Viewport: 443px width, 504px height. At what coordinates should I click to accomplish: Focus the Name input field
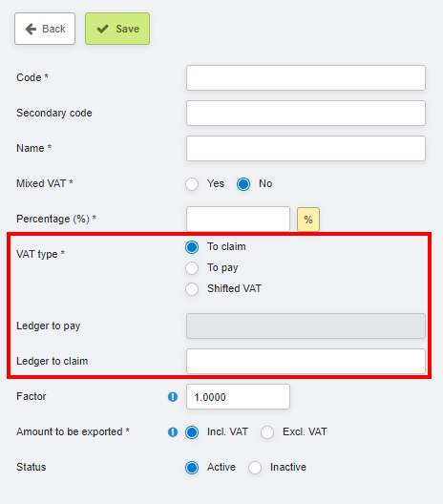[306, 149]
